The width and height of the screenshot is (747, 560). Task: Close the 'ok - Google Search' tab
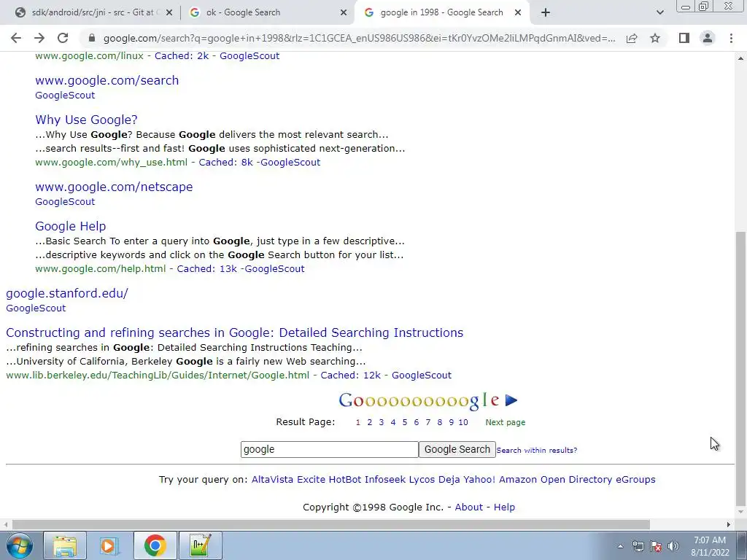343,12
